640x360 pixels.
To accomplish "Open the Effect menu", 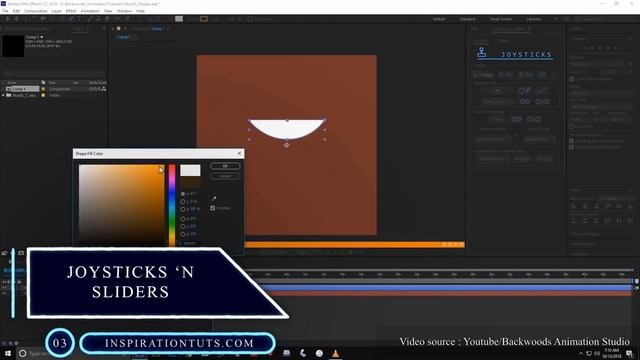I will [x=71, y=11].
